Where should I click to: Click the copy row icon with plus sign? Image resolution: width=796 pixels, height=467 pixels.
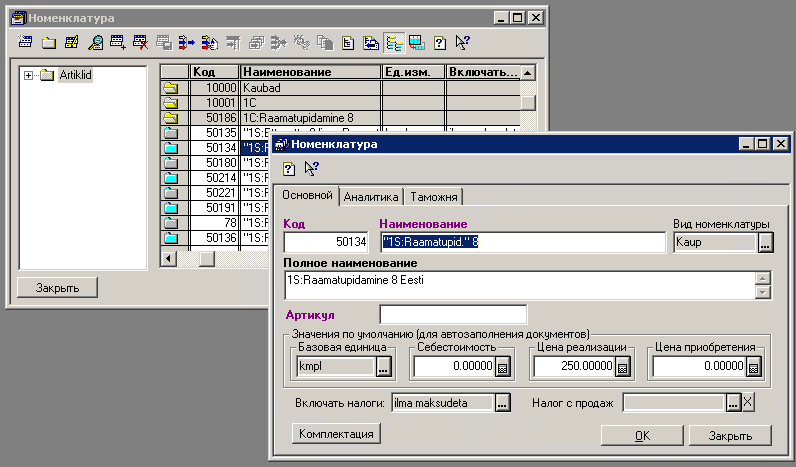(x=118, y=43)
